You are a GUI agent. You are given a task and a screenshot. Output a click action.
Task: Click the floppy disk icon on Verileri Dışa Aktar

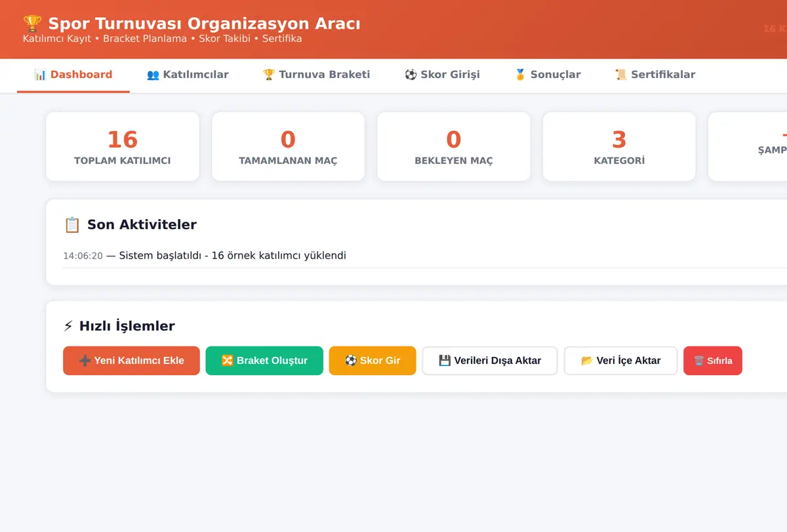(445, 361)
